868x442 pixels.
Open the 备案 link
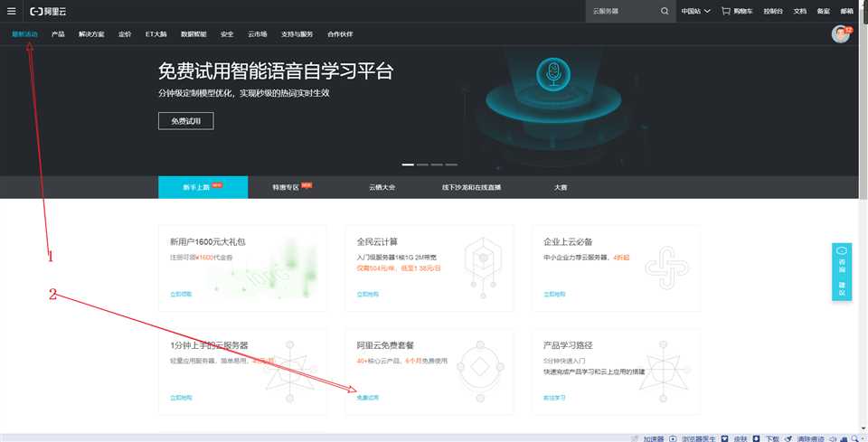[823, 11]
